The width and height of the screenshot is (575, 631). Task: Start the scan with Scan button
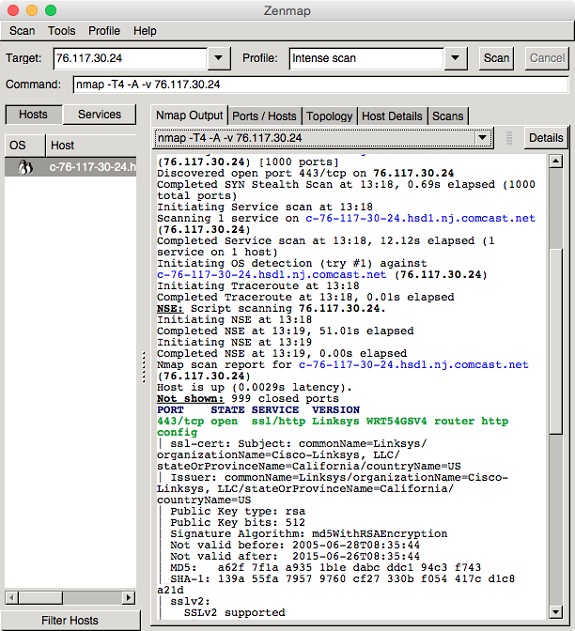496,58
